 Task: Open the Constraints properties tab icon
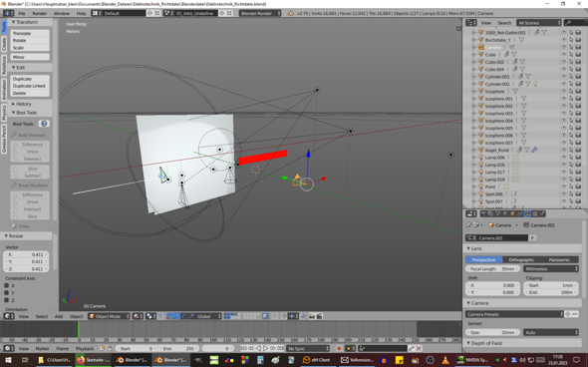(x=520, y=213)
